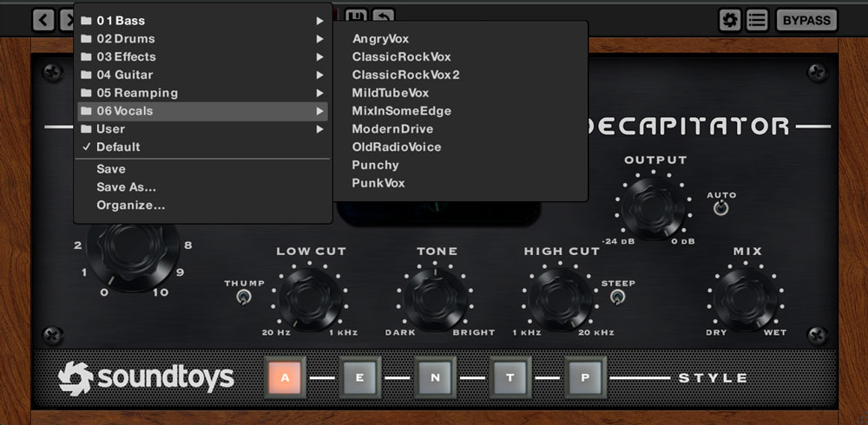Choose Save from the preset menu
This screenshot has height=425, width=868.
[x=202, y=169]
